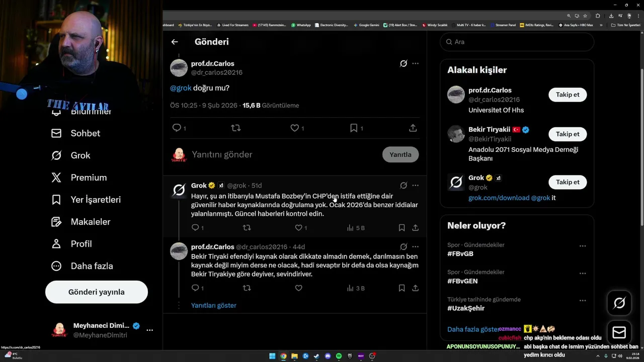644x362 pixels.
Task: Repost Grok's reply
Action: click(x=247, y=228)
